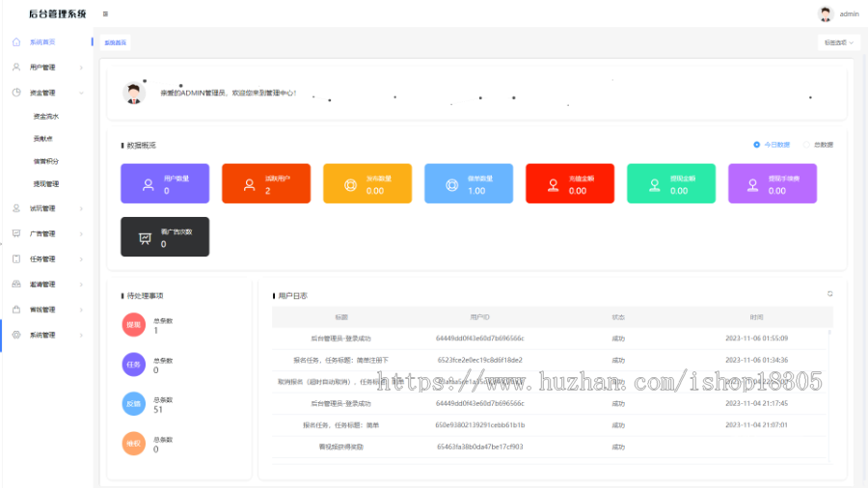Click user ID 6523fce2e0ec19c8d6f18de2
868x488 pixels.
click(479, 360)
